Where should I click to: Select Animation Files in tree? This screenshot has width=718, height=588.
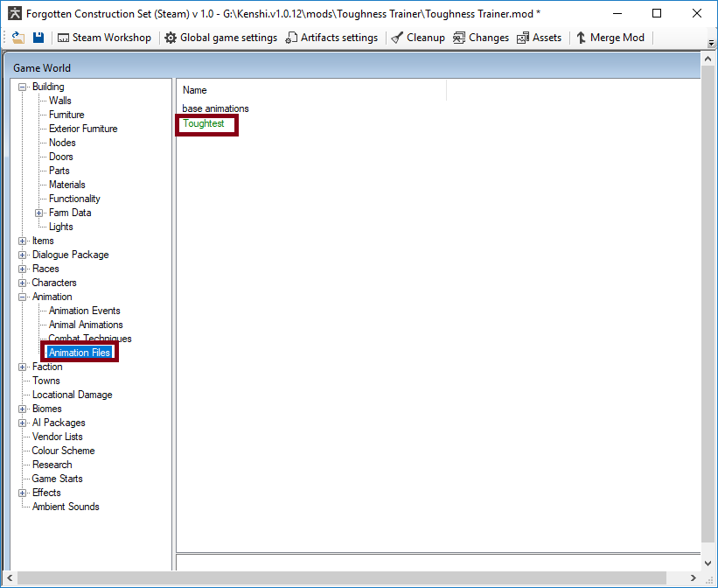pos(80,353)
